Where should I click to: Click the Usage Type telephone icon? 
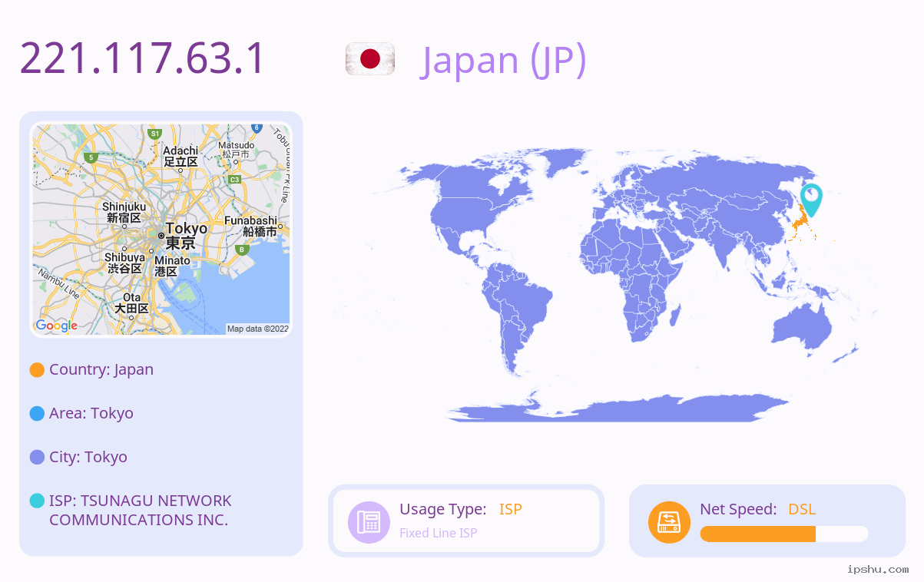coord(369,522)
